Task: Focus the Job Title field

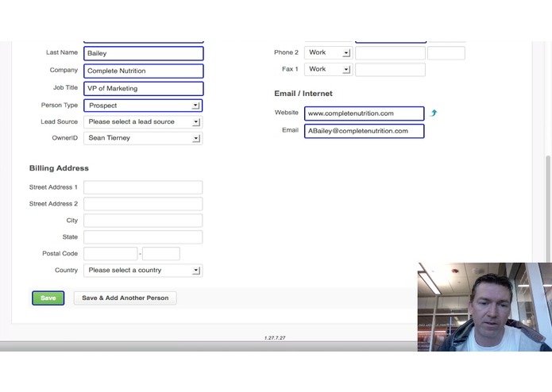Action: click(x=144, y=89)
